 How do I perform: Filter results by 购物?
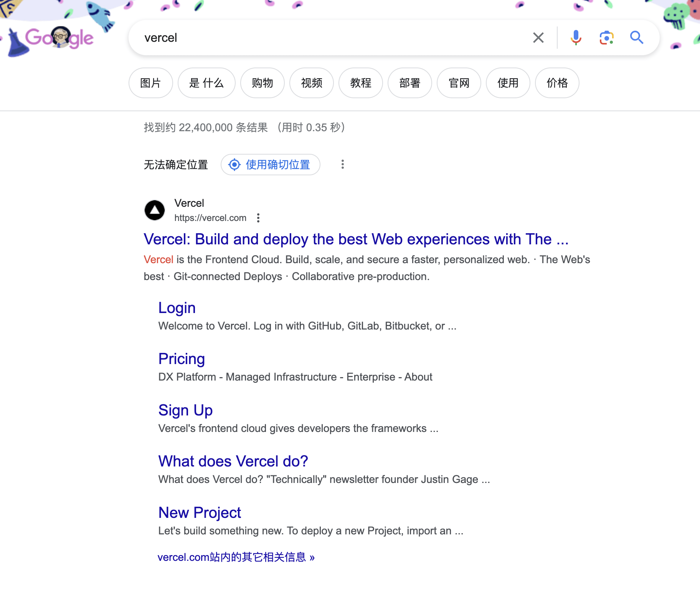(x=262, y=83)
